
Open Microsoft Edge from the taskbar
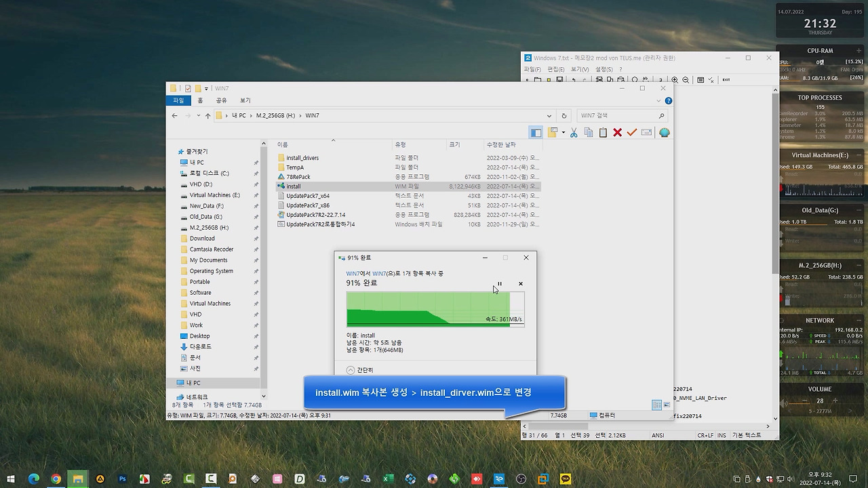[x=34, y=479]
